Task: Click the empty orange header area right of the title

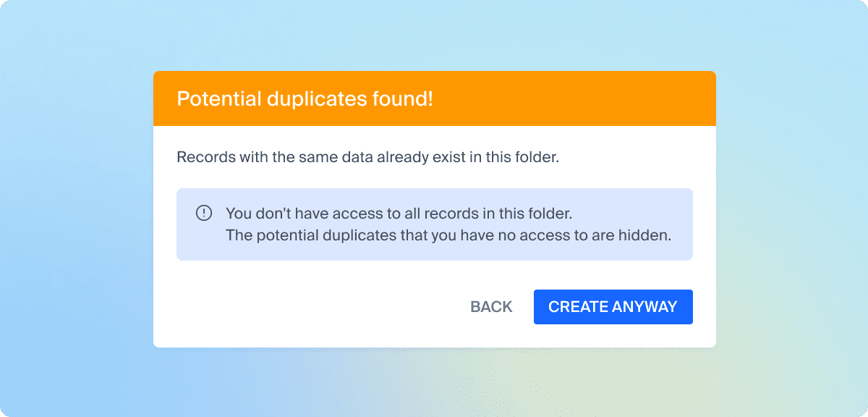Action: coord(579,99)
